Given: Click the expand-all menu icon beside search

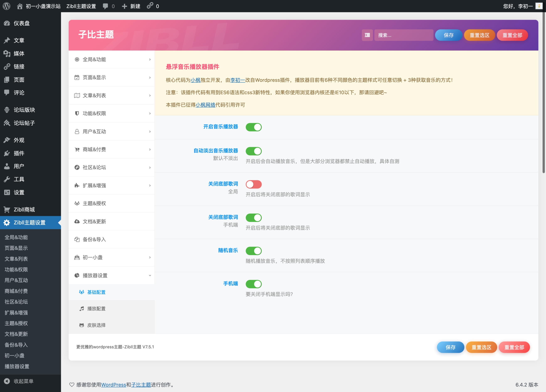Looking at the screenshot, I should point(367,35).
